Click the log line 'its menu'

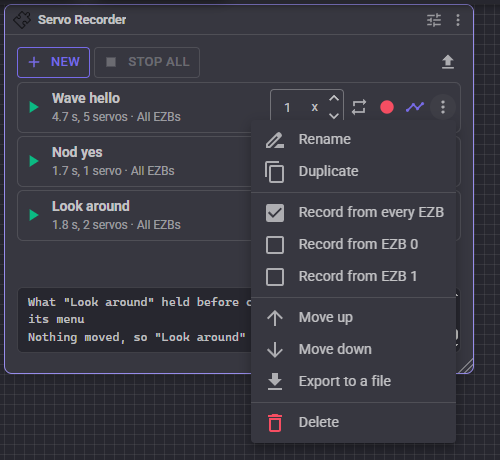click(x=56, y=319)
